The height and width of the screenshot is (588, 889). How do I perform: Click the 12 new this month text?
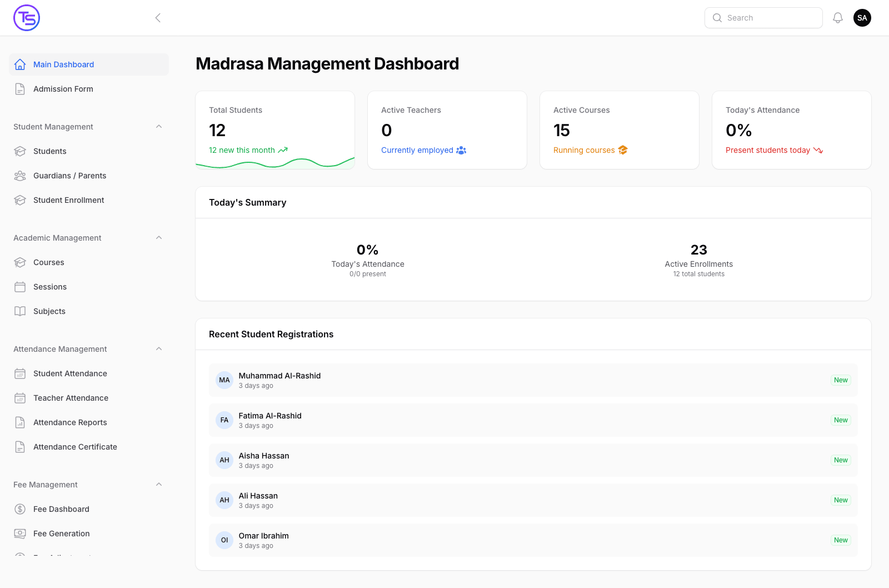coord(242,150)
